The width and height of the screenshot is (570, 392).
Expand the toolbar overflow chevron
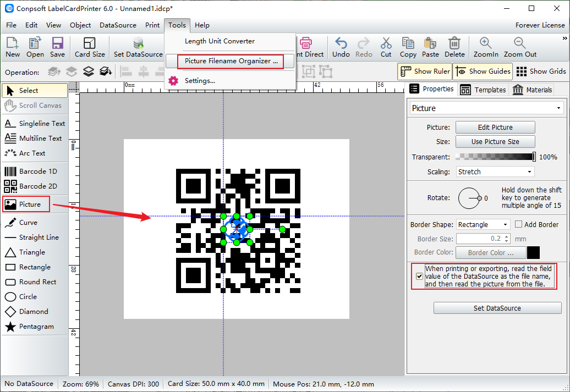(564, 38)
